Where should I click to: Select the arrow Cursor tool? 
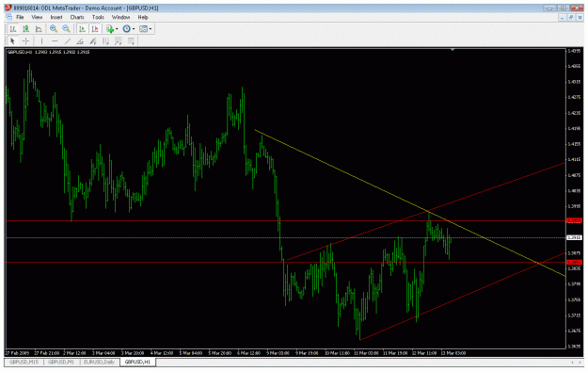point(12,40)
